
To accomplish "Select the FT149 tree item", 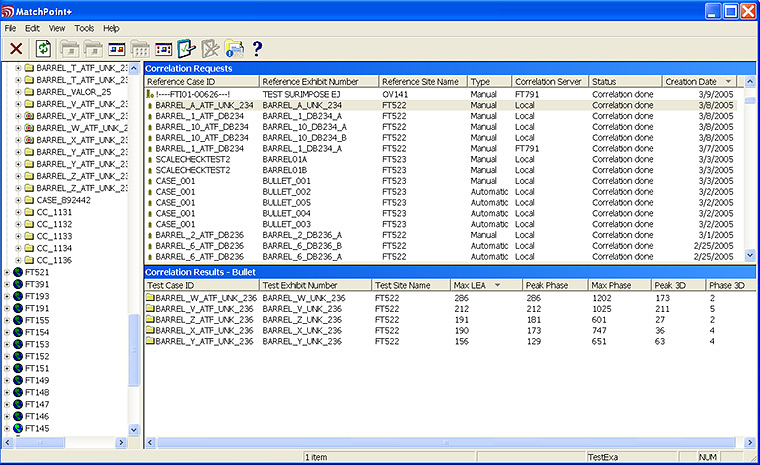I will click(37, 380).
